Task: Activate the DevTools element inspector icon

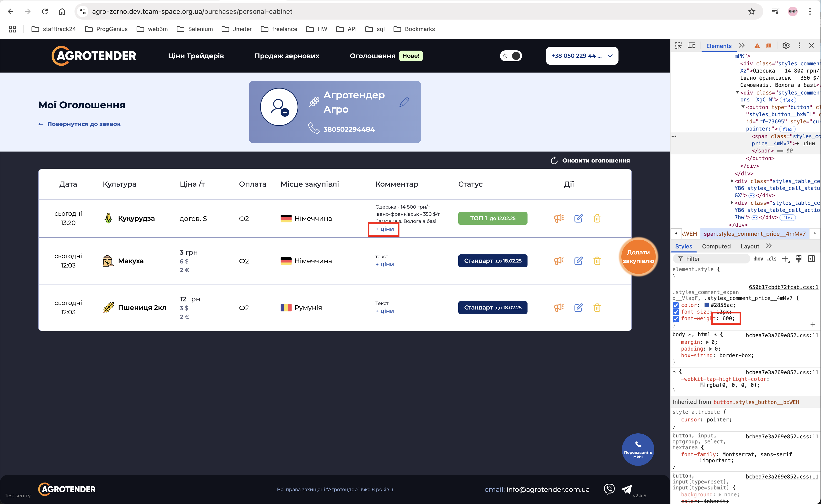Action: [678, 46]
